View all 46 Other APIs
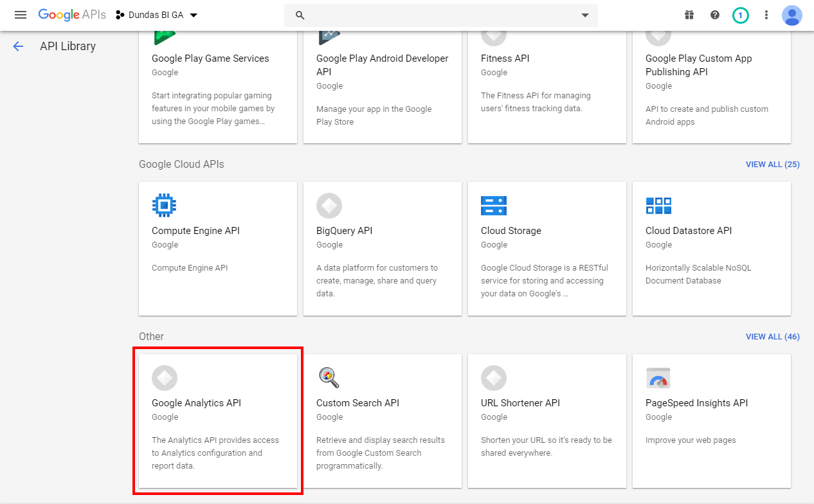This screenshot has width=814, height=504. tap(772, 337)
